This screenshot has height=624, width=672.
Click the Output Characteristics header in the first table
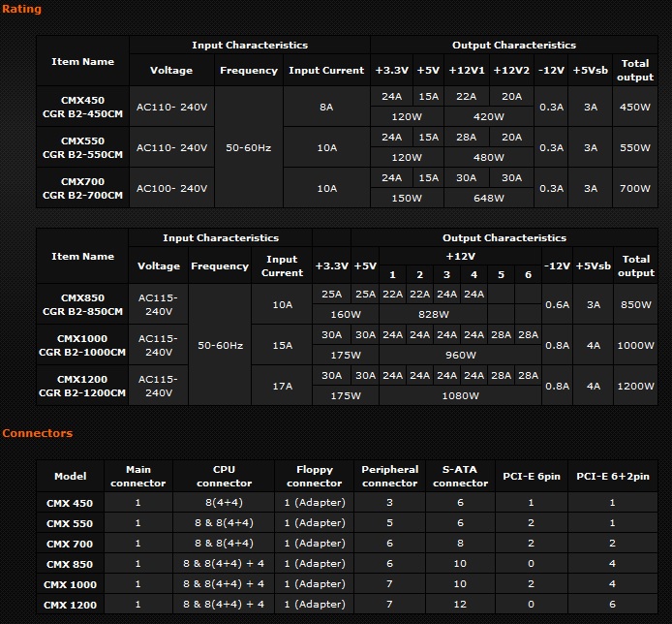[514, 45]
